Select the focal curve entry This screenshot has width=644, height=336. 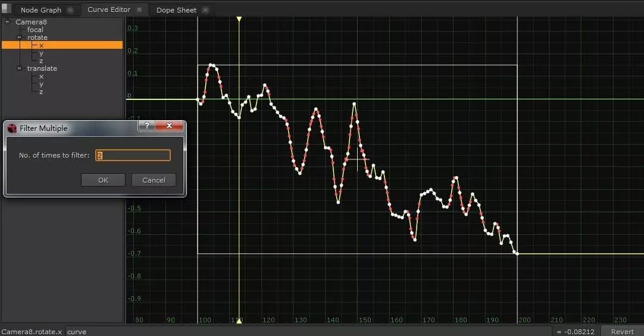(35, 30)
